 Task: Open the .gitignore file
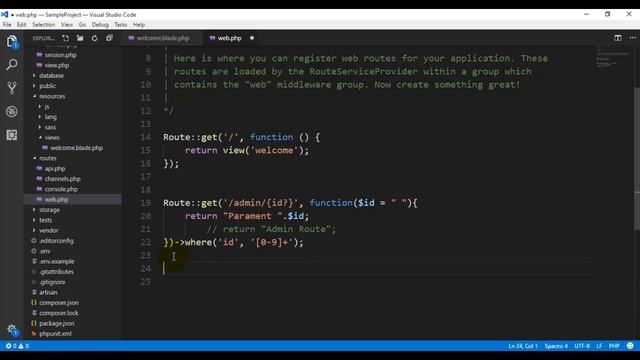pyautogui.click(x=52, y=282)
